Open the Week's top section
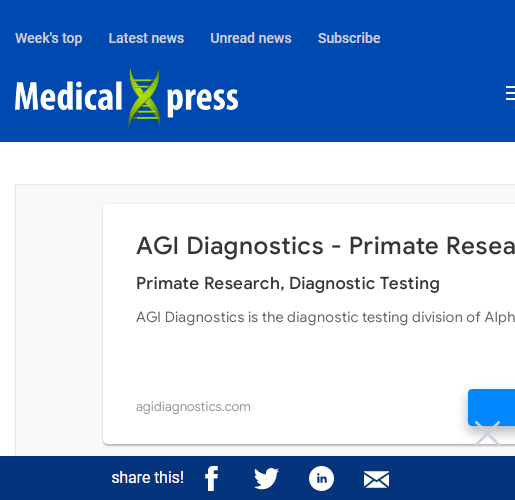 coord(49,38)
